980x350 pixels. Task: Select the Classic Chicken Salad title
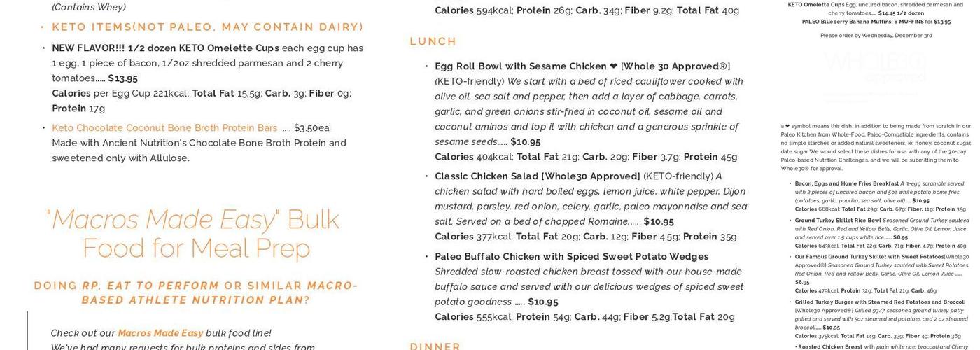click(537, 176)
